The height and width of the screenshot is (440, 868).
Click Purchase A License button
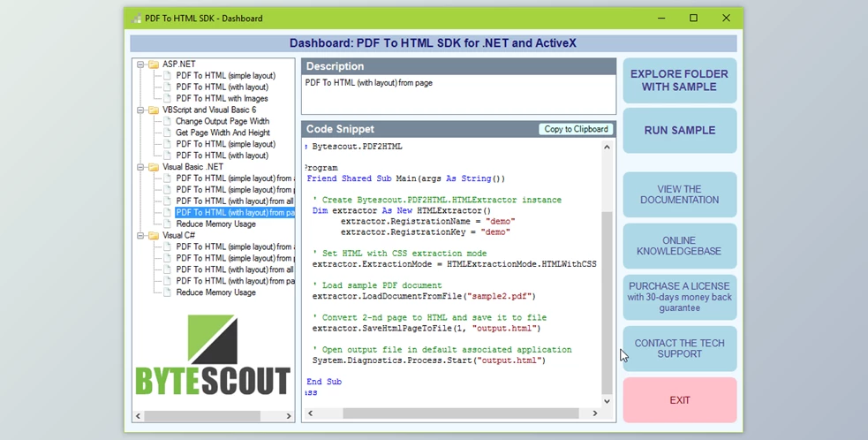click(680, 297)
